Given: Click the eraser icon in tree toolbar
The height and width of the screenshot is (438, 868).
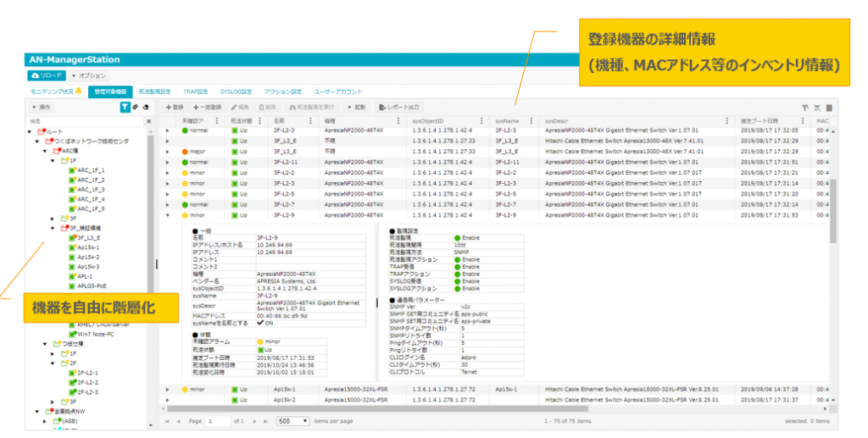Looking at the screenshot, I should (x=145, y=108).
